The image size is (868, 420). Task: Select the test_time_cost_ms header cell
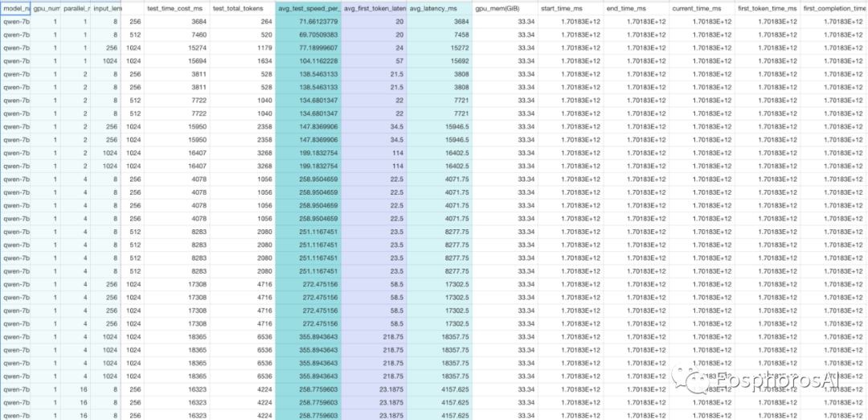(x=176, y=8)
